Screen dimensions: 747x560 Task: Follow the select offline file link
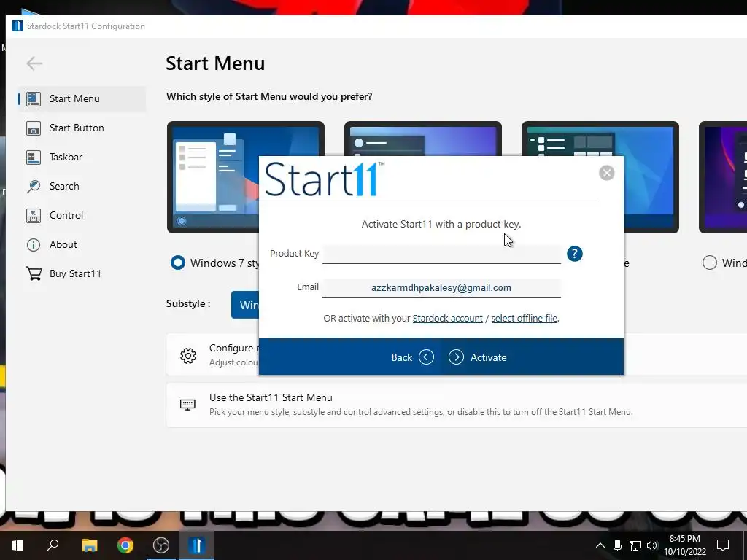[x=524, y=318]
